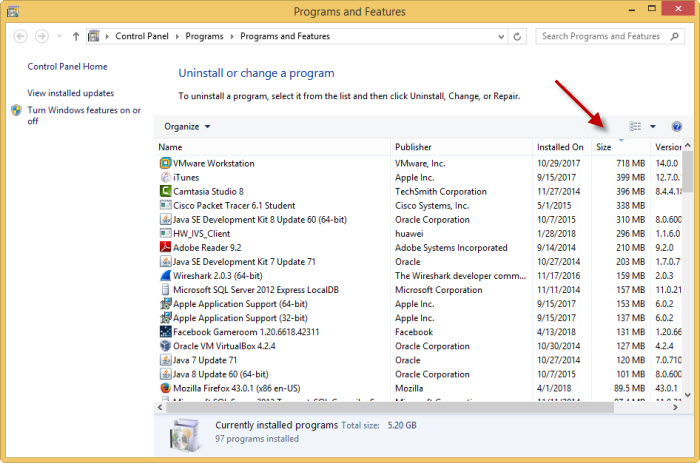Click Programs and Features breadcrumb
The height and width of the screenshot is (463, 700).
[x=285, y=36]
